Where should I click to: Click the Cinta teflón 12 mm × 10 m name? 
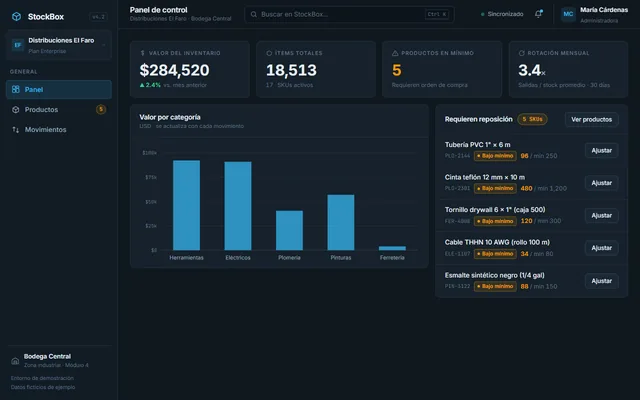point(485,177)
